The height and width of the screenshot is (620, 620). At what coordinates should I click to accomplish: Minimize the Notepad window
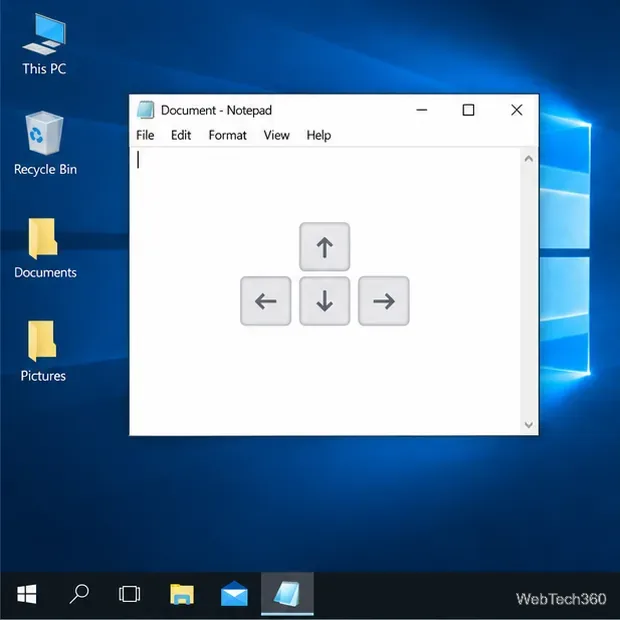tap(422, 110)
